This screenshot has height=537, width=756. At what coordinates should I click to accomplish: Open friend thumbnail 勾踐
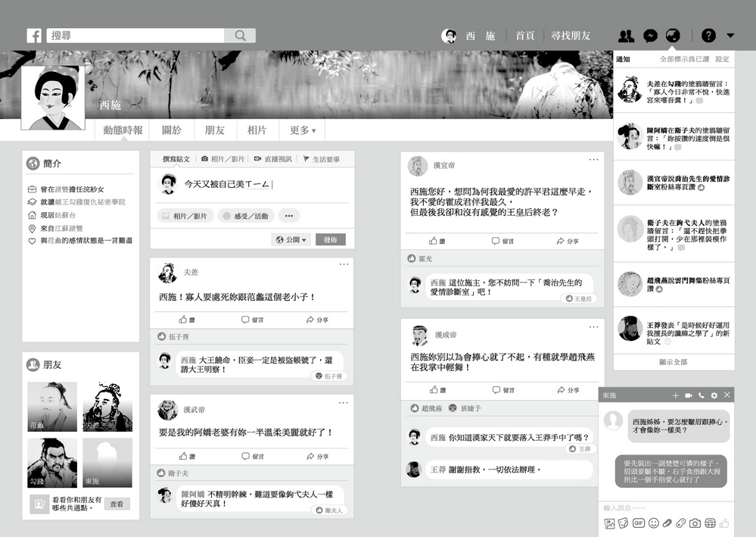[x=52, y=463]
